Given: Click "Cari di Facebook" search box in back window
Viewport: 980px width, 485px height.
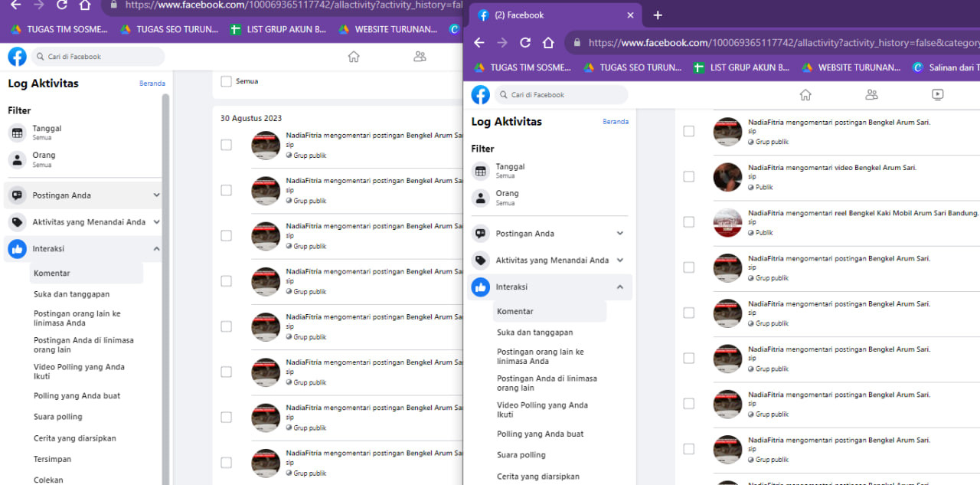Looking at the screenshot, I should tap(97, 57).
